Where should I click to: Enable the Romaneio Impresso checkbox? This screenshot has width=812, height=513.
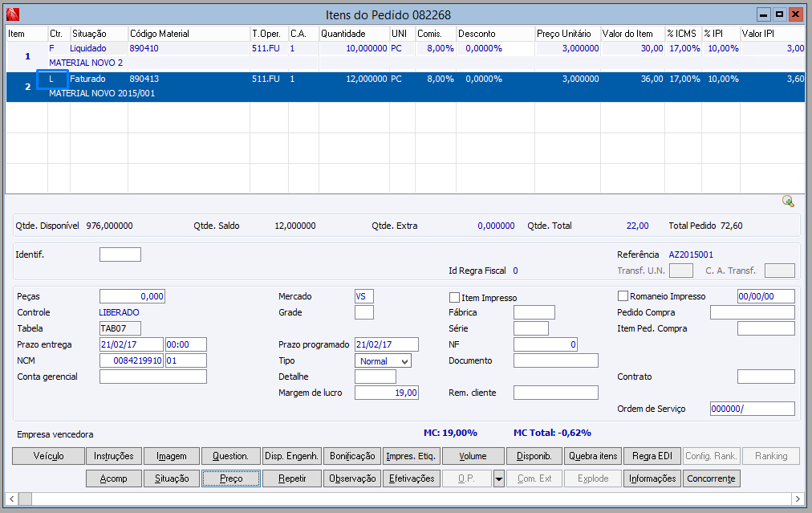point(623,296)
